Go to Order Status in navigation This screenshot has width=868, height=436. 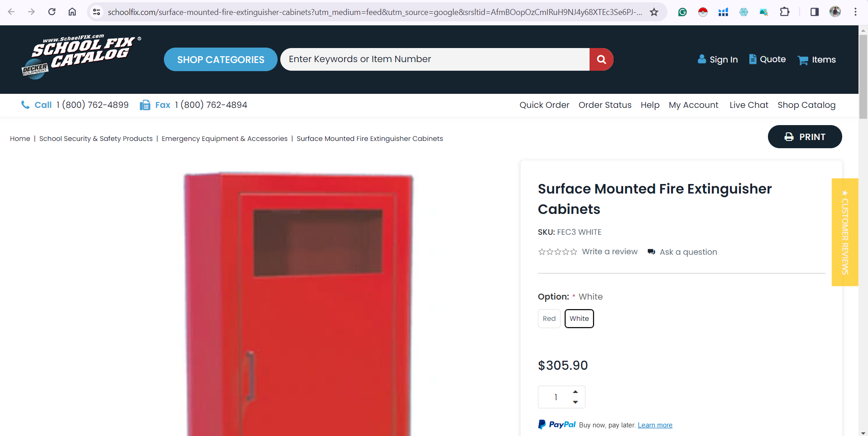[x=605, y=105]
